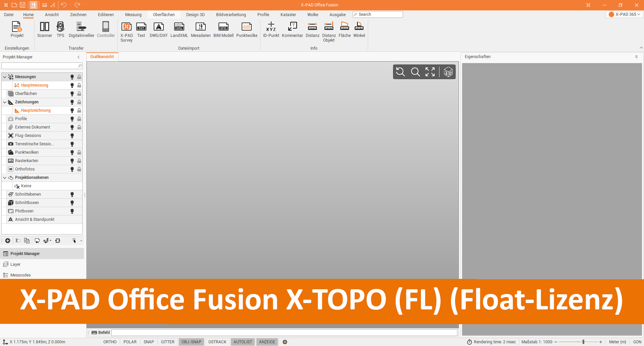
Task: Activate the ID-Punkt info tool
Action: point(271,30)
